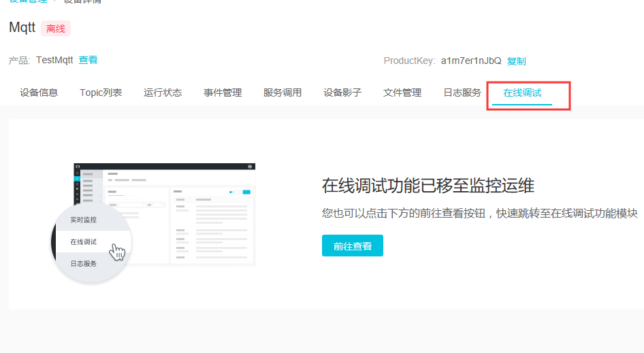Click the 离线 status badge
This screenshot has width=644, height=353.
coord(56,29)
